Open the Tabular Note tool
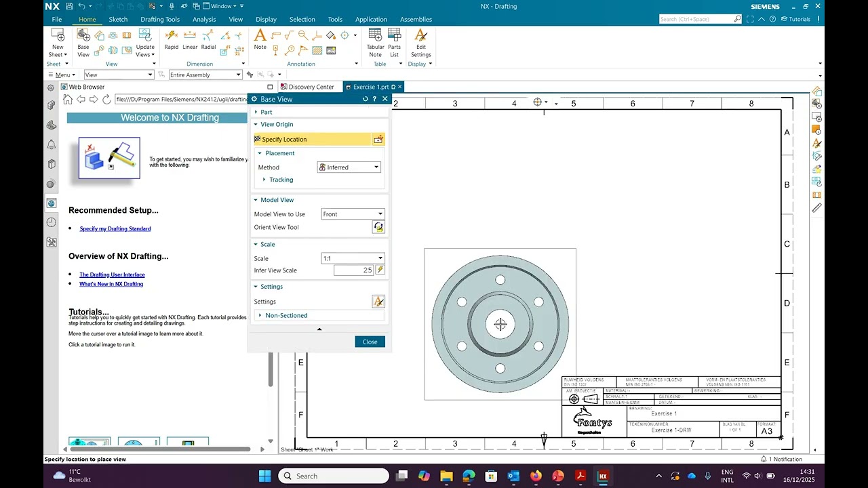This screenshot has width=868, height=488. point(375,42)
